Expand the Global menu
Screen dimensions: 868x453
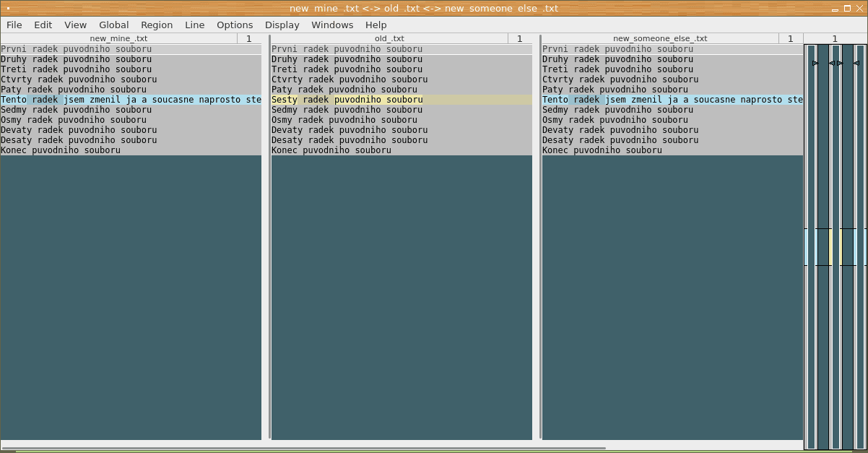(114, 25)
